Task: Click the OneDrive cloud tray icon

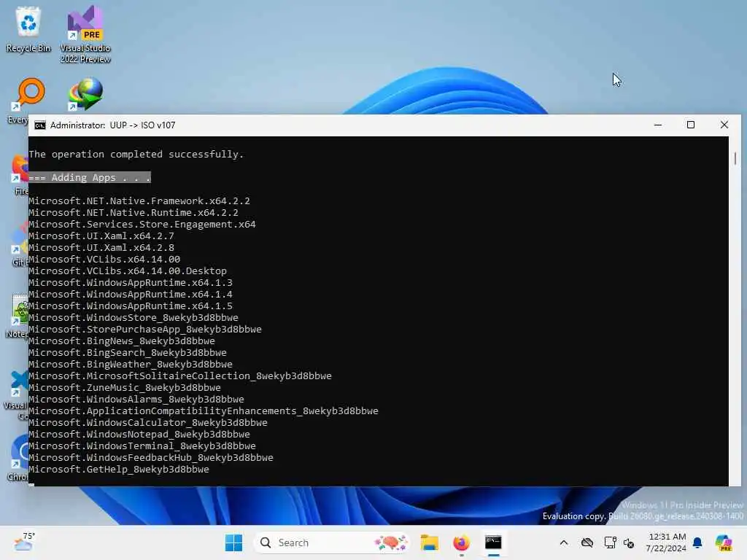Action: [x=587, y=542]
